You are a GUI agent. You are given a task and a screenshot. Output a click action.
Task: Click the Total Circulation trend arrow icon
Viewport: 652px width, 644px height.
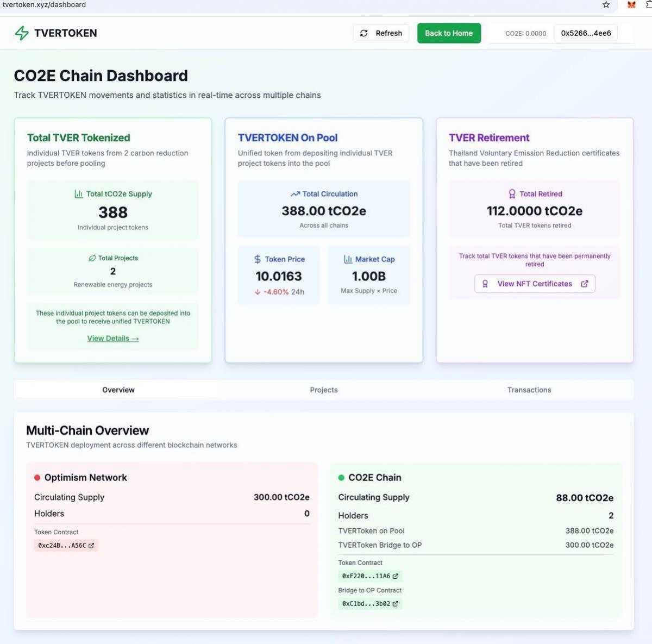[295, 194]
